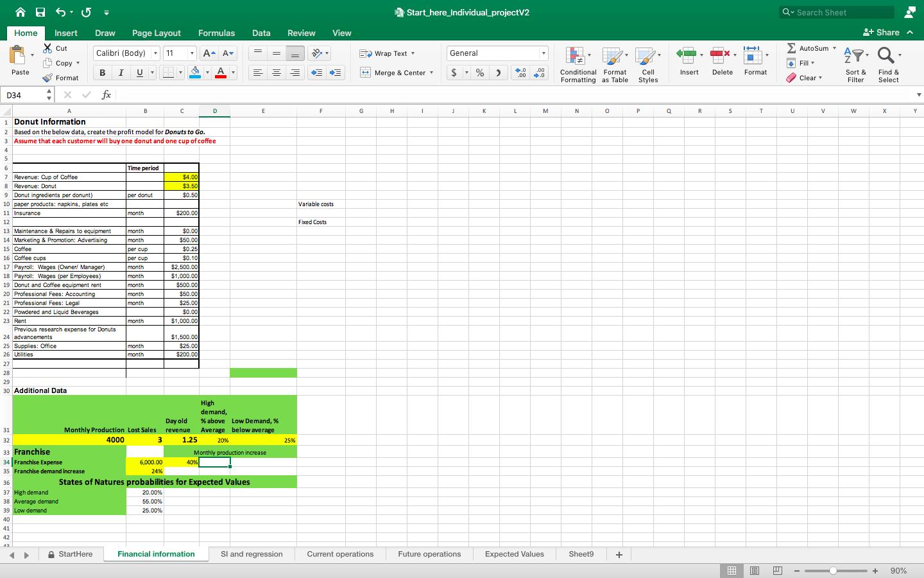
Task: Delete cells using the Delete icon
Action: click(x=720, y=55)
